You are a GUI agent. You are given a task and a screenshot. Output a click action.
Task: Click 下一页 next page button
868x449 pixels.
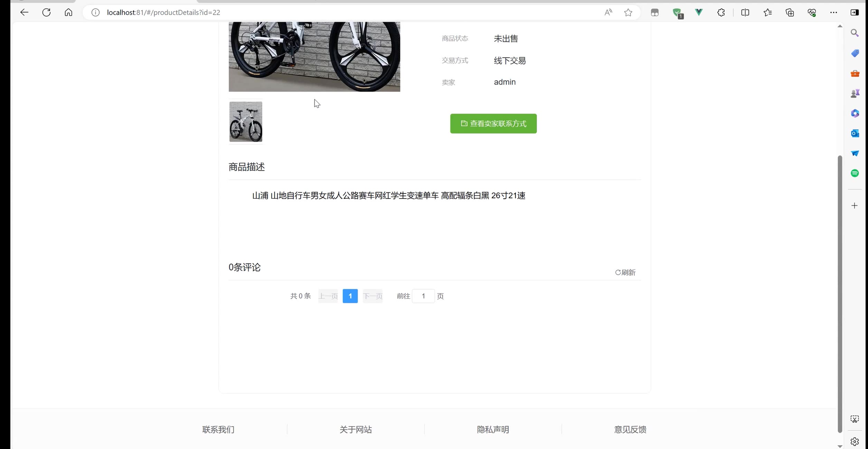tap(372, 296)
